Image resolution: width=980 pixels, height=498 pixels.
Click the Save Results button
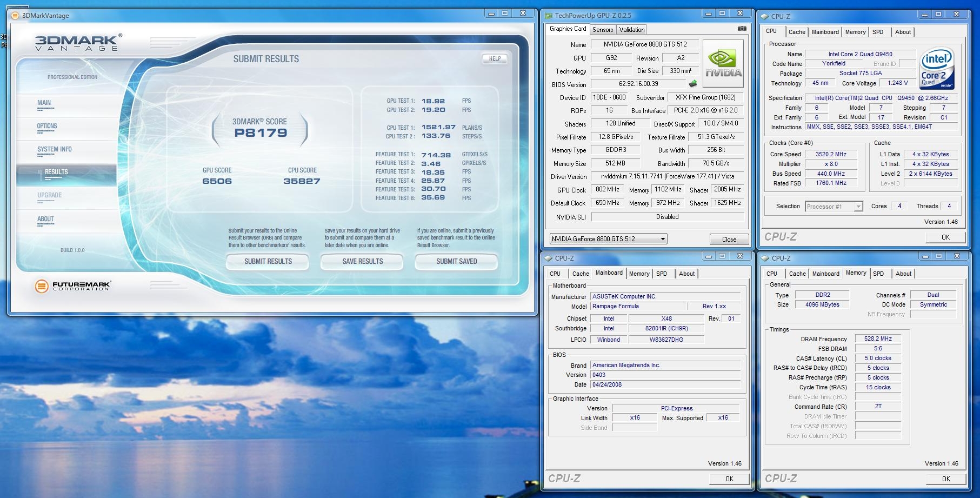[x=362, y=262]
